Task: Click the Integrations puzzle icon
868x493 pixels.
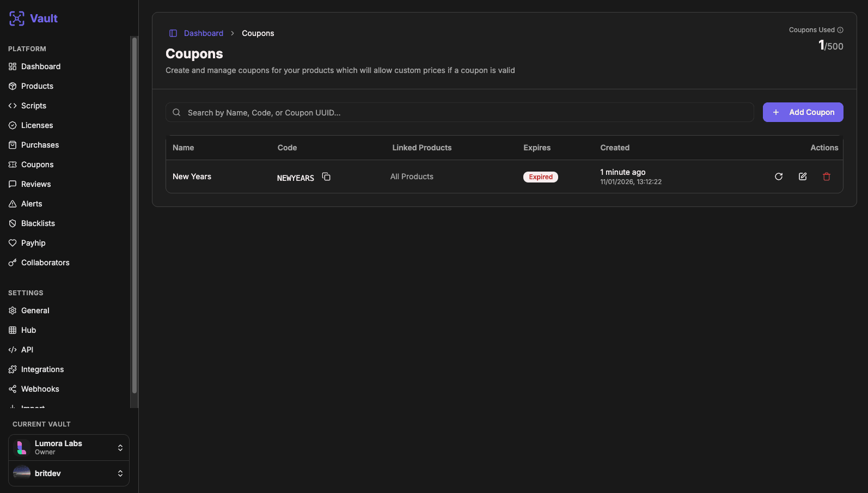Action: [13, 369]
